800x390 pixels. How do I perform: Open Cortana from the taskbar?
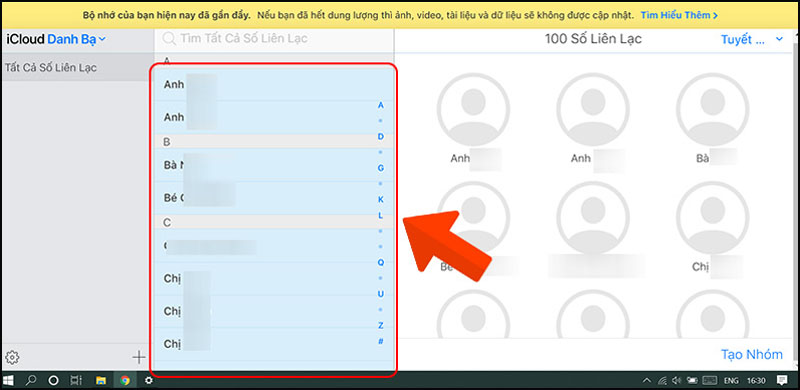click(53, 380)
